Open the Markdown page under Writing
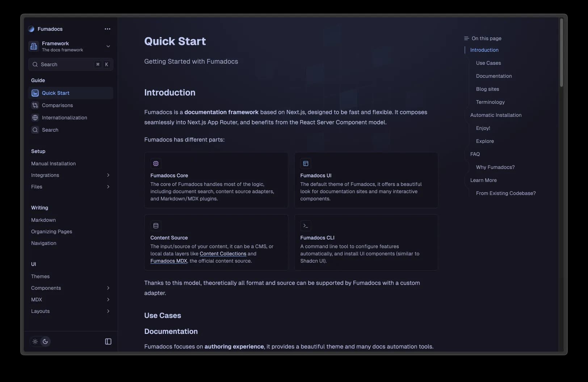The height and width of the screenshot is (382, 588). [x=43, y=220]
